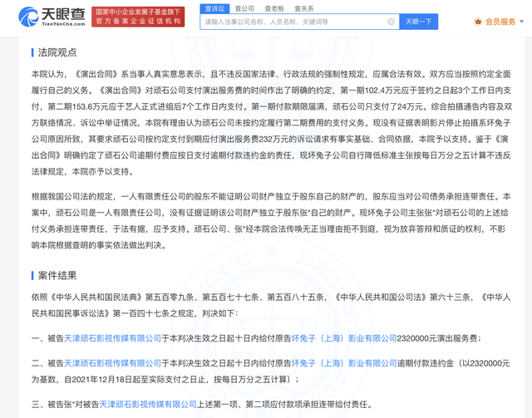Viewport: 532px width, 418px height.
Task: Select the 查老板 search tab
Action: (273, 7)
